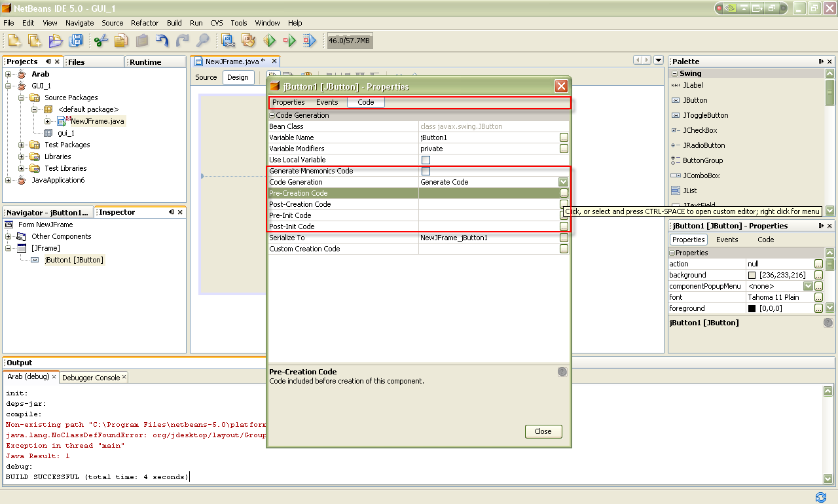The image size is (838, 504).
Task: Switch to the Events tab in dialog
Action: tap(327, 102)
